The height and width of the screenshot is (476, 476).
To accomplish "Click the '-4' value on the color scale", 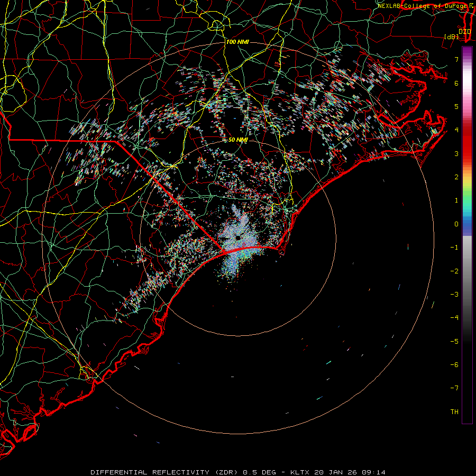I will point(454,317).
